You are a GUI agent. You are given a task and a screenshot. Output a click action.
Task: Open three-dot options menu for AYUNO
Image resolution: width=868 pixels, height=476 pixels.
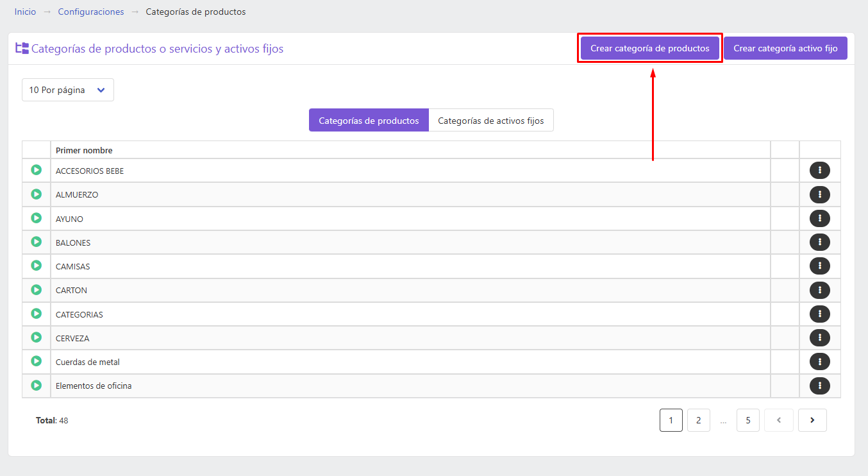(820, 219)
